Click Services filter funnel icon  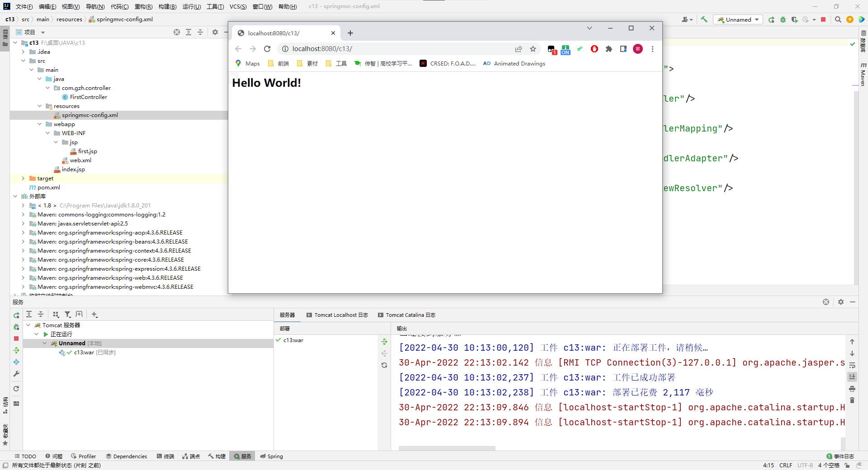68,315
